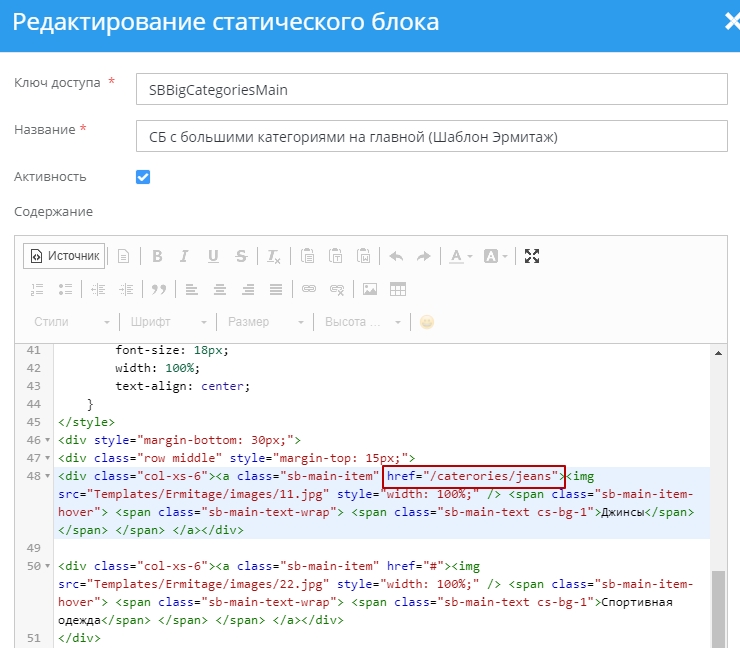This screenshot has height=648, width=740.
Task: Collapse the code fold on line 46
Action: (50, 440)
